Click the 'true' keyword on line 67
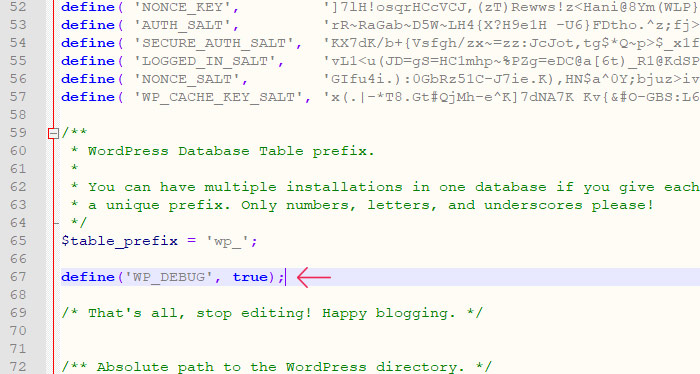Screen dimensions: 700x374 tap(250, 277)
